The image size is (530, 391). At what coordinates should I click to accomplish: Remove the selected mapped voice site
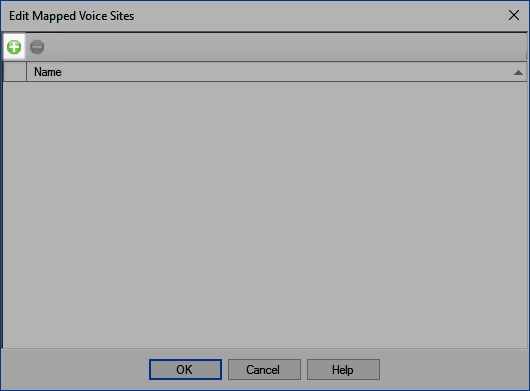[37, 47]
